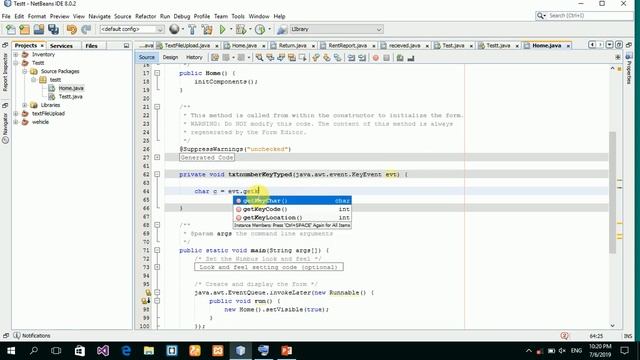The image size is (640, 360).
Task: Open the default config dropdown
Action: click(x=131, y=29)
